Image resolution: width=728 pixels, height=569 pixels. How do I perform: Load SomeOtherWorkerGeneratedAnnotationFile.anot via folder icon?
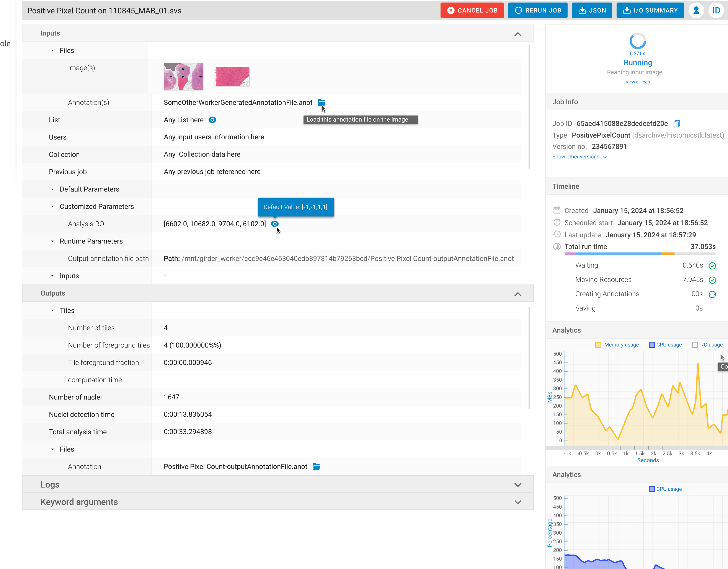tap(321, 102)
